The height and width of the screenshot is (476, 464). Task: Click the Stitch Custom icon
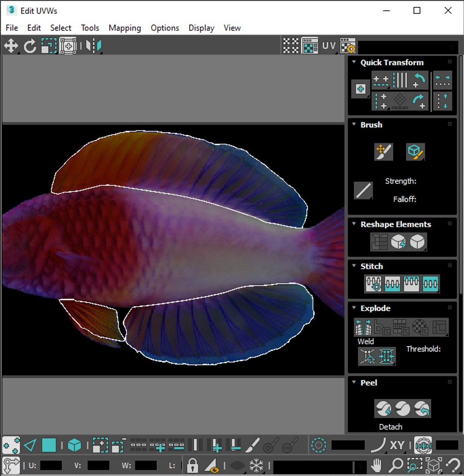pos(430,284)
